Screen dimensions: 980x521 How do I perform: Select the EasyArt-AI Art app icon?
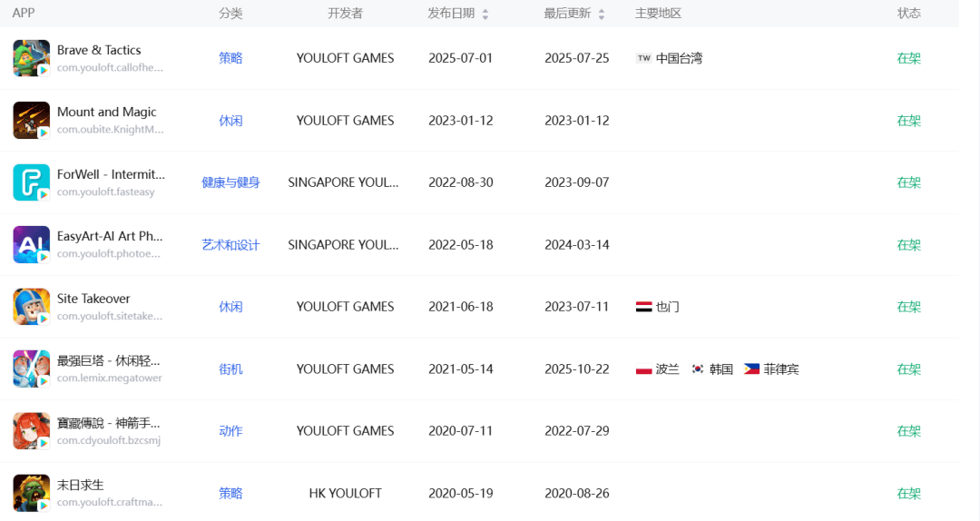point(31,245)
